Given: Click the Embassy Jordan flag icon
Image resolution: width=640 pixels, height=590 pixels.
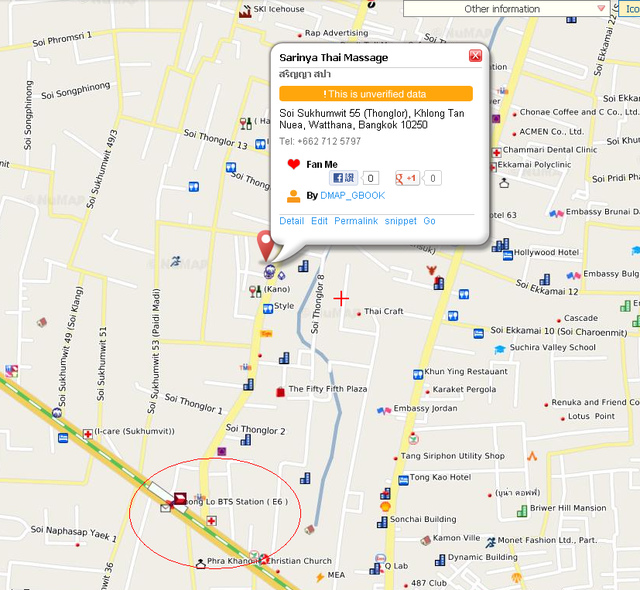Looking at the screenshot, I should point(384,410).
